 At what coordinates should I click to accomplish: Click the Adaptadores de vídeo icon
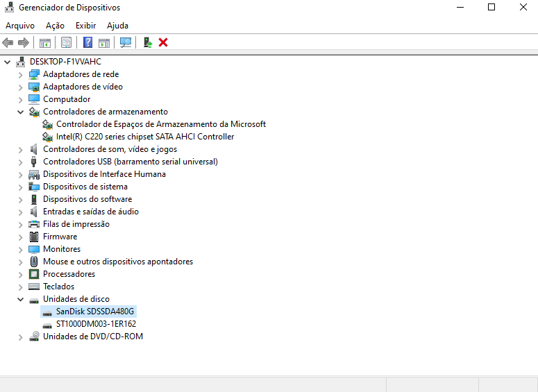tap(34, 87)
